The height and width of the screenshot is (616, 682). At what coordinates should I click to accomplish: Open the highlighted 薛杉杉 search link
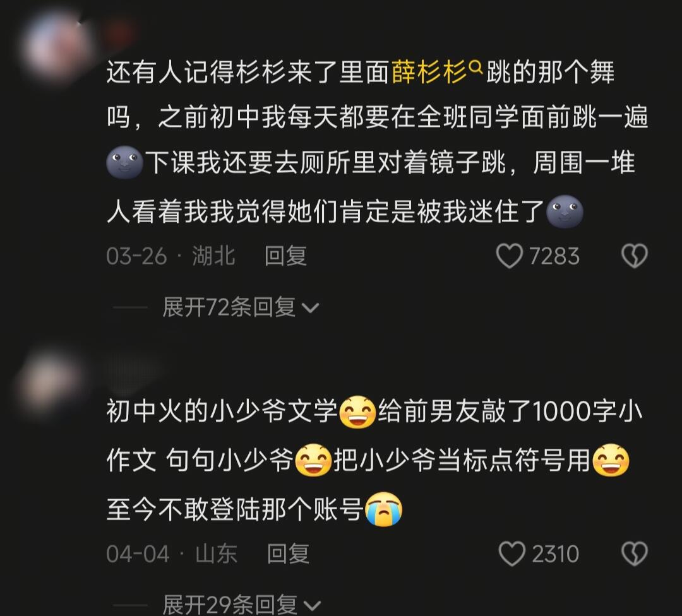pos(429,72)
